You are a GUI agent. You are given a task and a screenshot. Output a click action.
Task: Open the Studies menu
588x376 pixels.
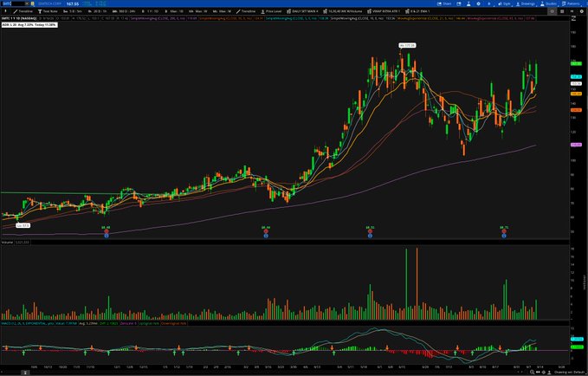pos(548,3)
